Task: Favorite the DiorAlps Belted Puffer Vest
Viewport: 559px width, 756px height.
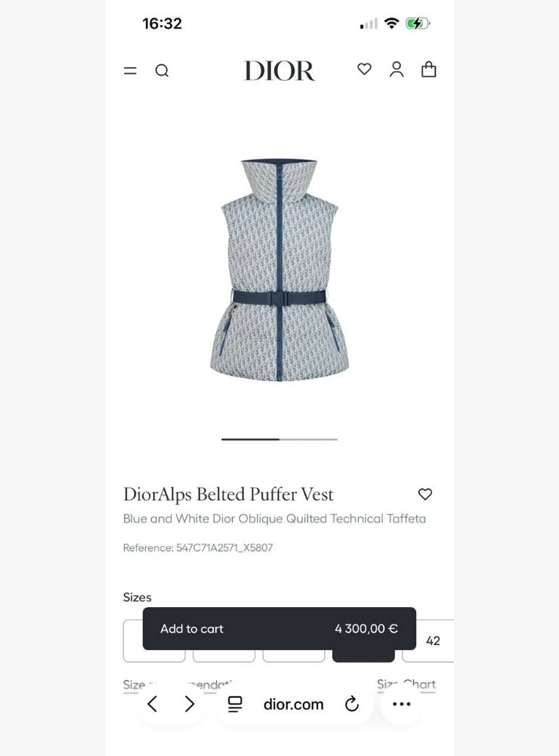Action: [425, 494]
